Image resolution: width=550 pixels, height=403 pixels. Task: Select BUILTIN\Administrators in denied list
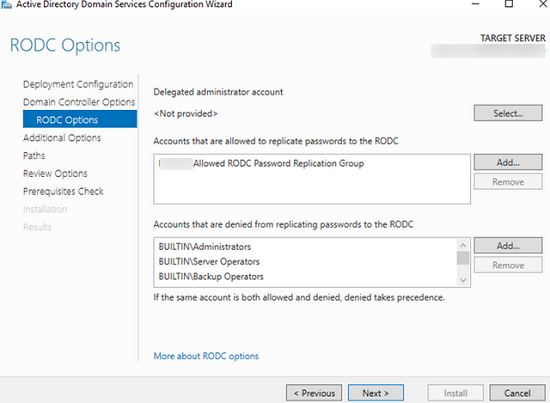205,247
